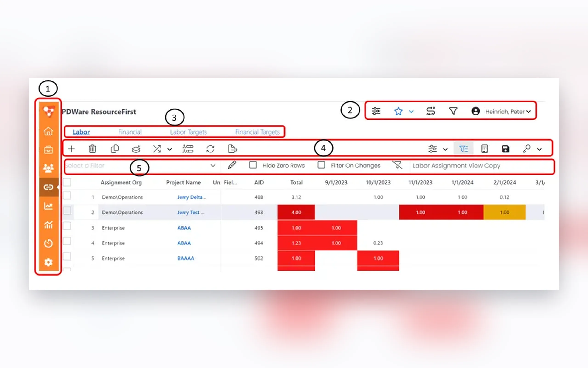
Task: Expand the dropdown next to toolbar sliders icon
Action: pos(445,149)
